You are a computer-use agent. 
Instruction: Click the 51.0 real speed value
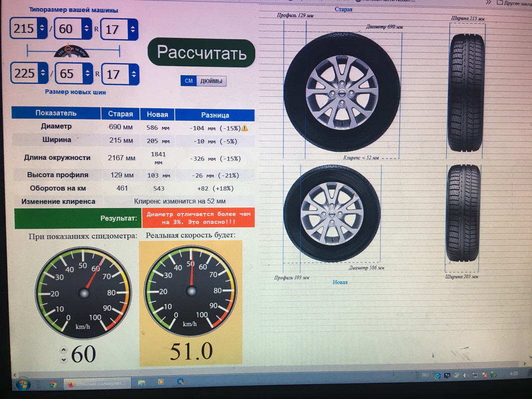(x=191, y=351)
